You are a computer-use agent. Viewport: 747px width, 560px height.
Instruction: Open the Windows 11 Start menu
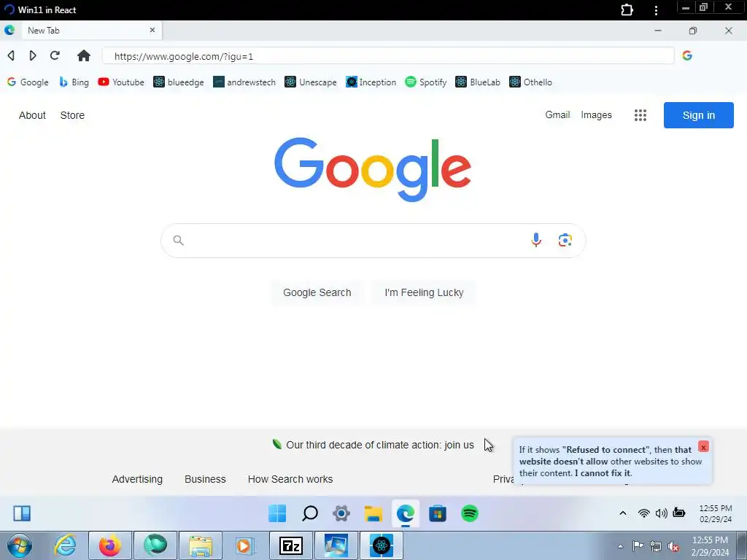point(277,513)
